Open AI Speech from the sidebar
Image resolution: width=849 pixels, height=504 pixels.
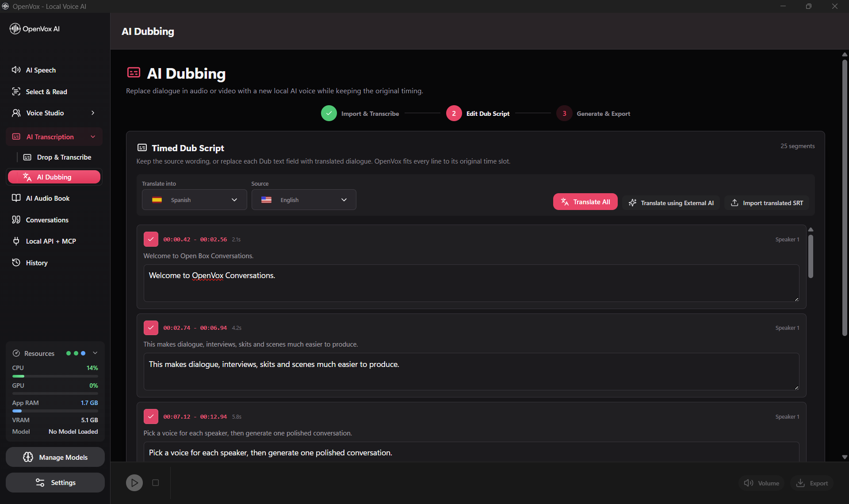coord(54,70)
